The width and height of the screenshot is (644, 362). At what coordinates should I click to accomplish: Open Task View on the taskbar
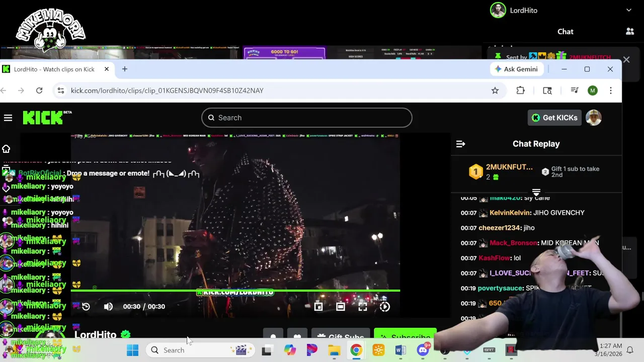(267, 350)
